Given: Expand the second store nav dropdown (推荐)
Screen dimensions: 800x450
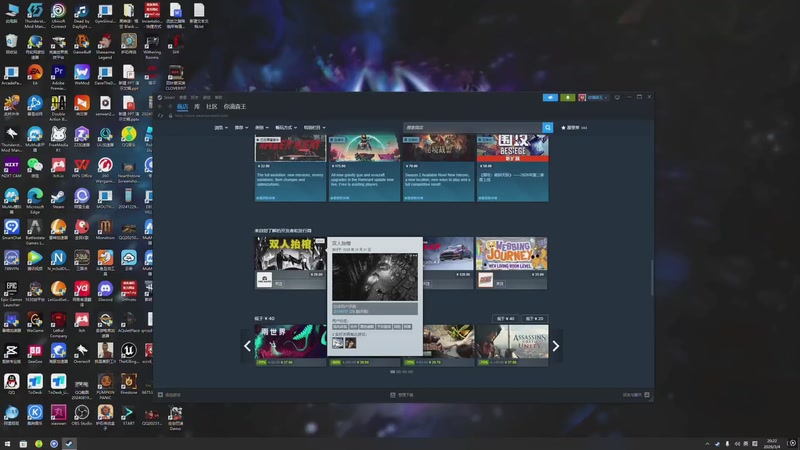Looking at the screenshot, I should pyautogui.click(x=241, y=128).
